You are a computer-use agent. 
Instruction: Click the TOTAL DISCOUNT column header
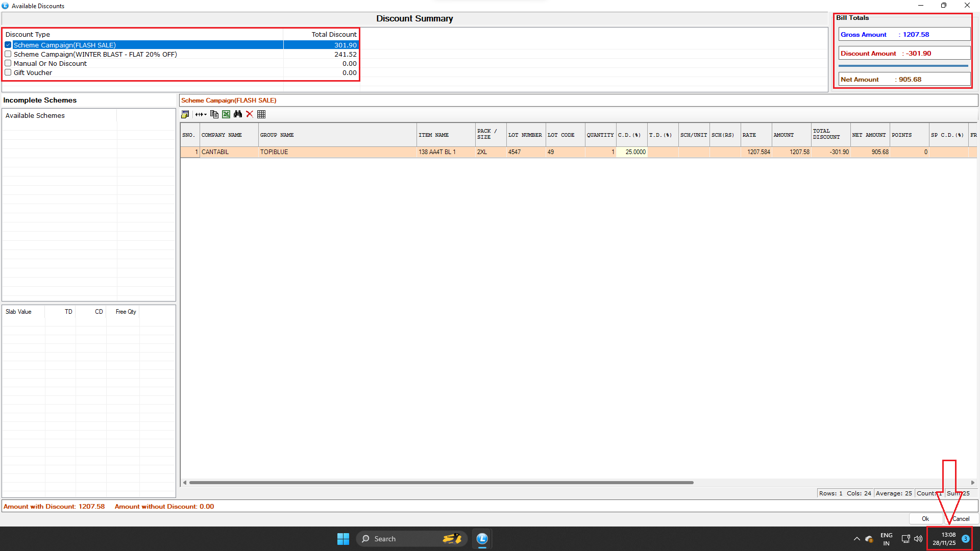tap(830, 135)
